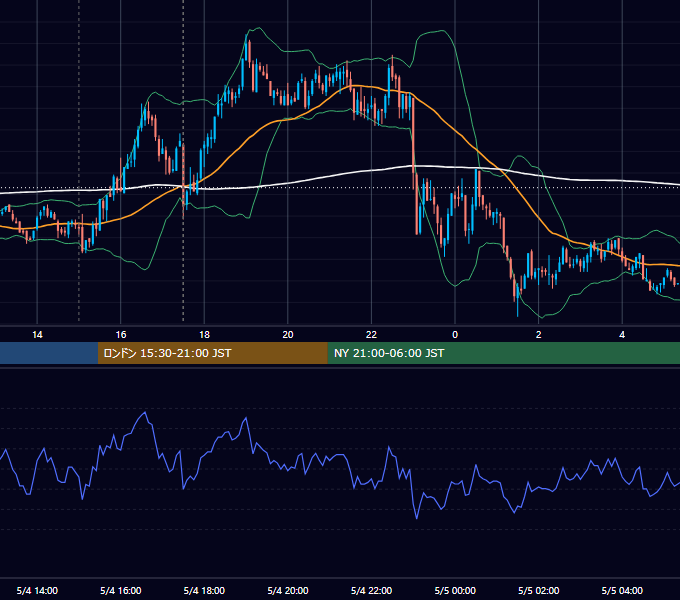Screen dimensions: 680x600
Task: Click the 5/4 18:00 label on lower axis
Action: click(x=204, y=590)
